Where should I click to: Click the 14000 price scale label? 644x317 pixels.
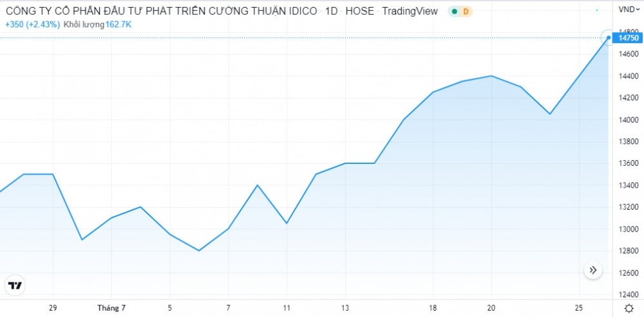click(628, 120)
